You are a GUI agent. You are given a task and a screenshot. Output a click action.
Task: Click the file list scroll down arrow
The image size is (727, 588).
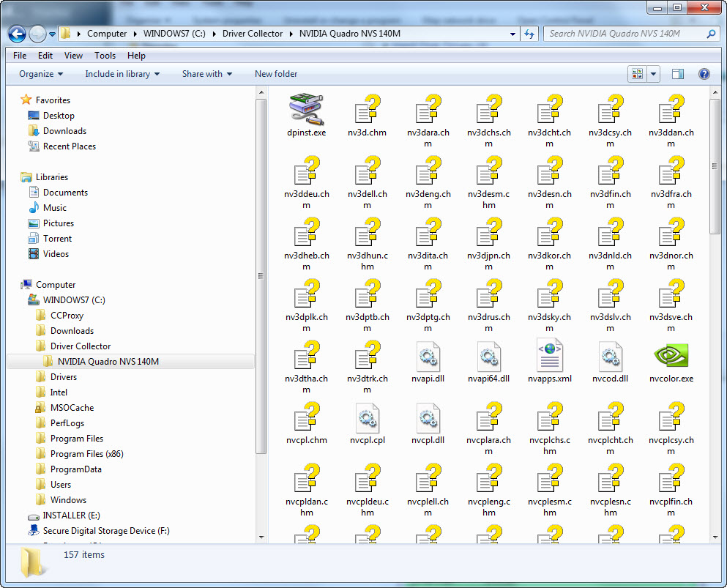(715, 537)
